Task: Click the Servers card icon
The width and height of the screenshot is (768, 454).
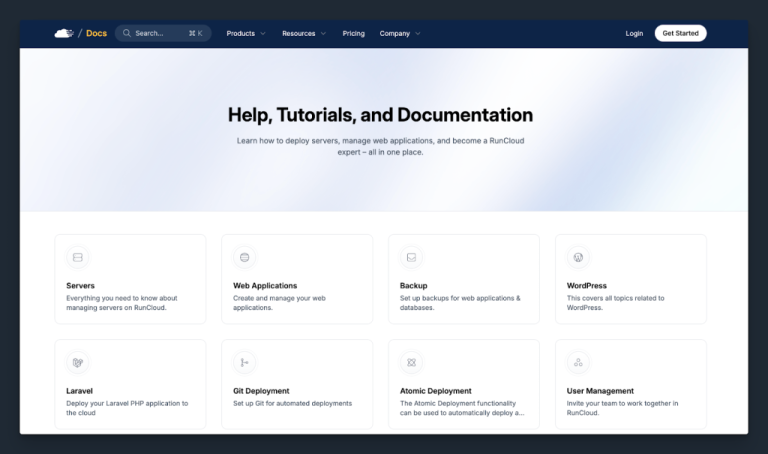Action: point(78,257)
